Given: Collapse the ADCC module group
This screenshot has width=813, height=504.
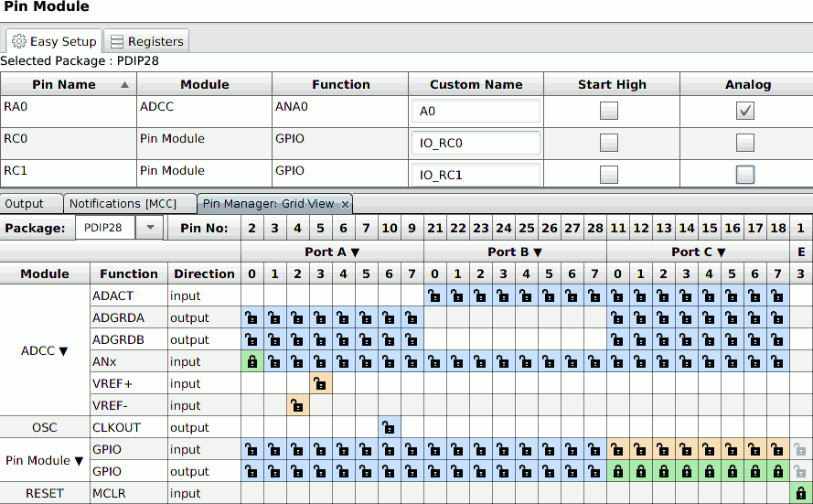Looking at the screenshot, I should click(x=63, y=351).
